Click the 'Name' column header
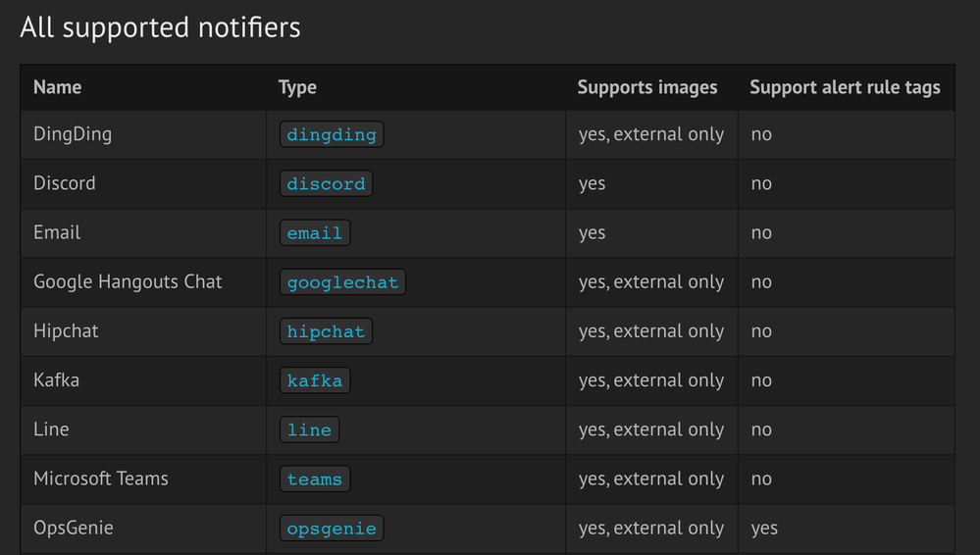This screenshot has height=555, width=980. point(57,87)
